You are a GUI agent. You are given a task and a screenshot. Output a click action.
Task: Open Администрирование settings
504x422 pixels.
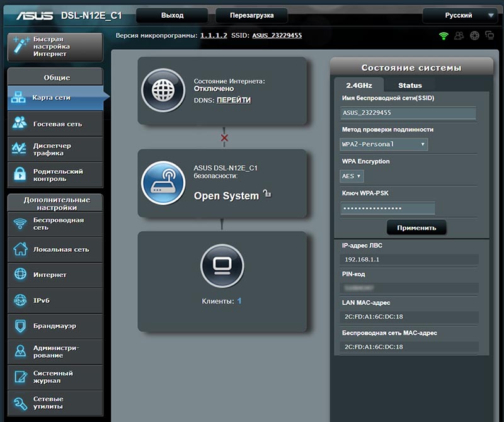click(x=55, y=351)
